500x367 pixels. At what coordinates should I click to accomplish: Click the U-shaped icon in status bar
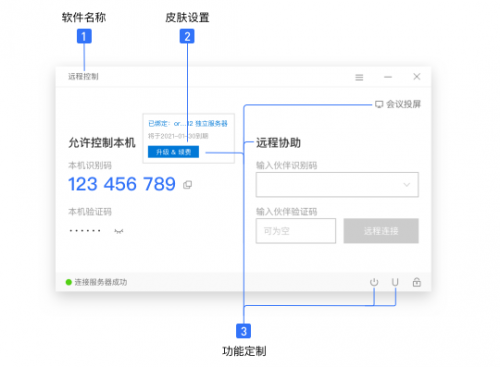[x=395, y=282]
